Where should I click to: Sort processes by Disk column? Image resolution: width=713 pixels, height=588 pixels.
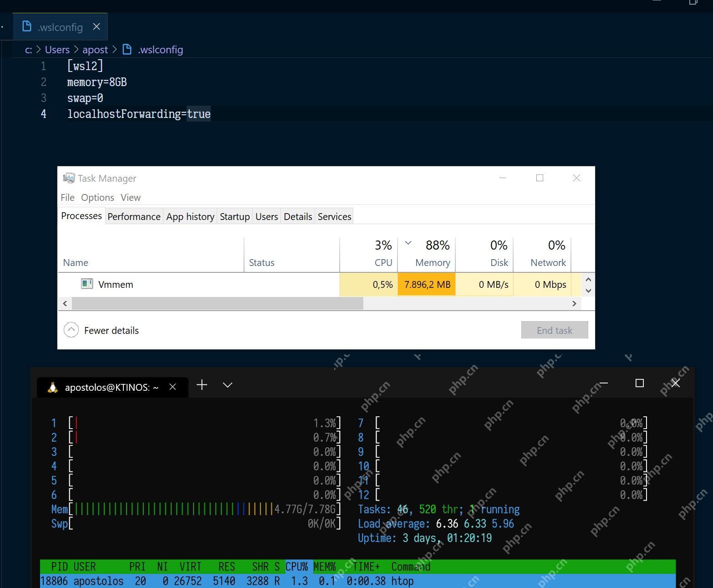tap(484, 255)
